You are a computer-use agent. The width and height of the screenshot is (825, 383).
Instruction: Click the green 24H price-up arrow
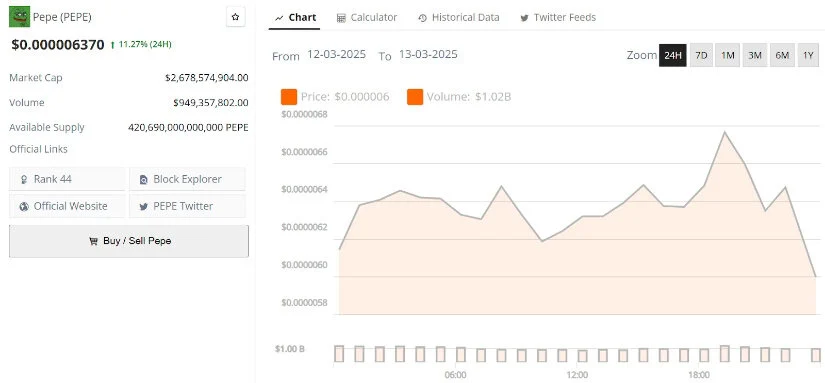113,45
